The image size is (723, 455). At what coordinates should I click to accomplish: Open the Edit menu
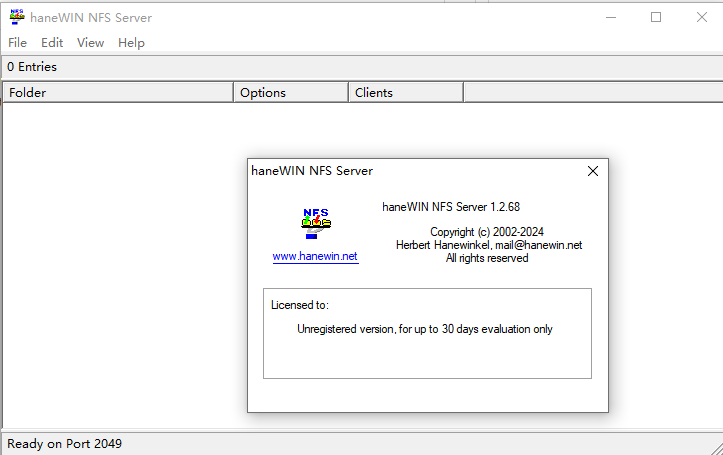point(52,43)
